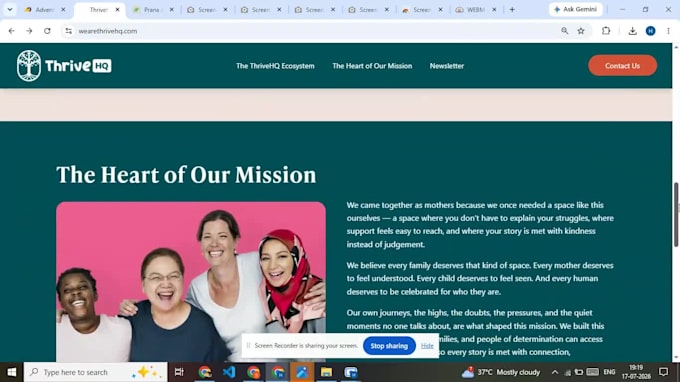Image resolution: width=680 pixels, height=382 pixels.
Task: Open the Chrome three-dot menu
Action: point(668,31)
